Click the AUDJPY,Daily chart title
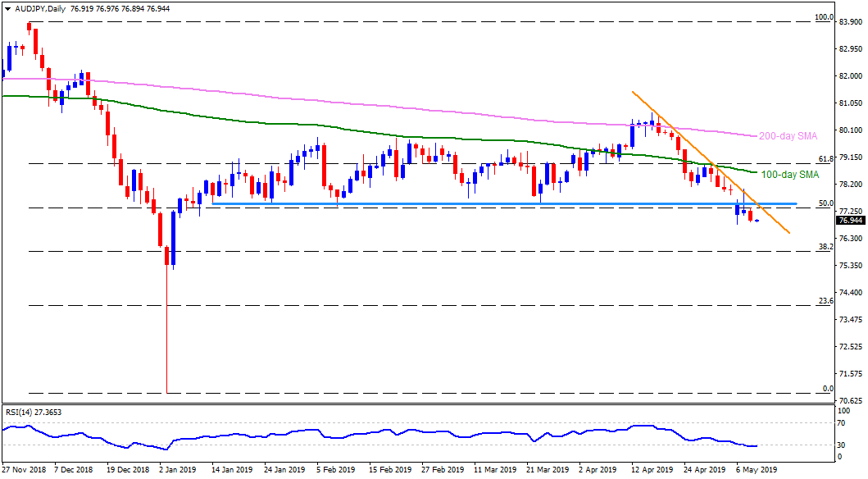 pyautogui.click(x=40, y=7)
